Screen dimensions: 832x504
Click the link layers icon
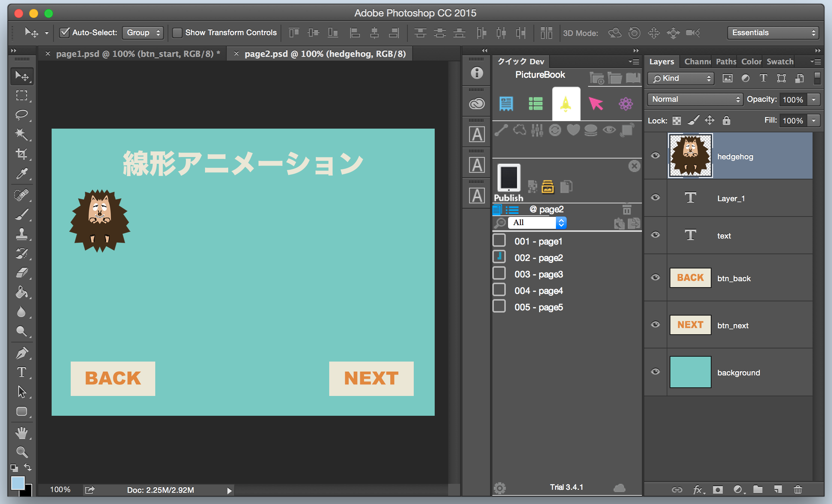coord(677,489)
